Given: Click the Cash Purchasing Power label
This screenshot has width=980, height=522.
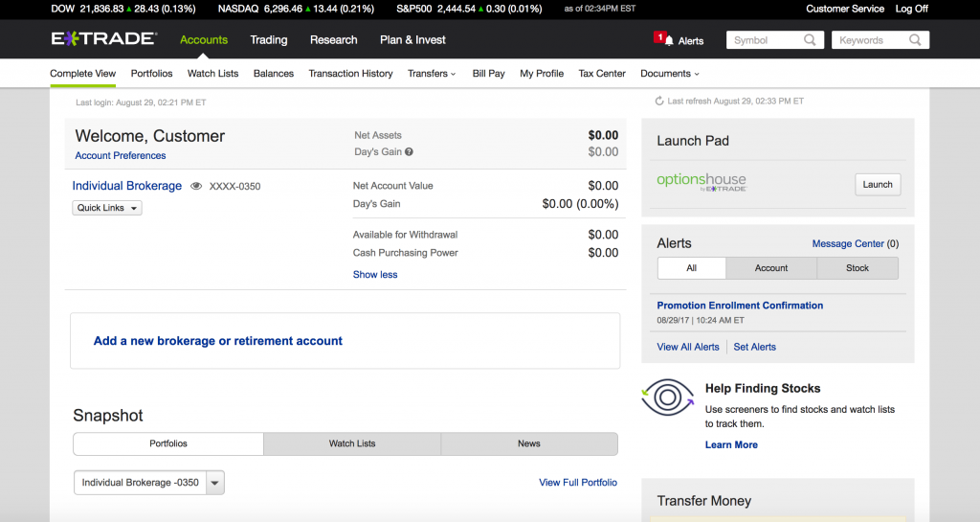Looking at the screenshot, I should click(405, 253).
